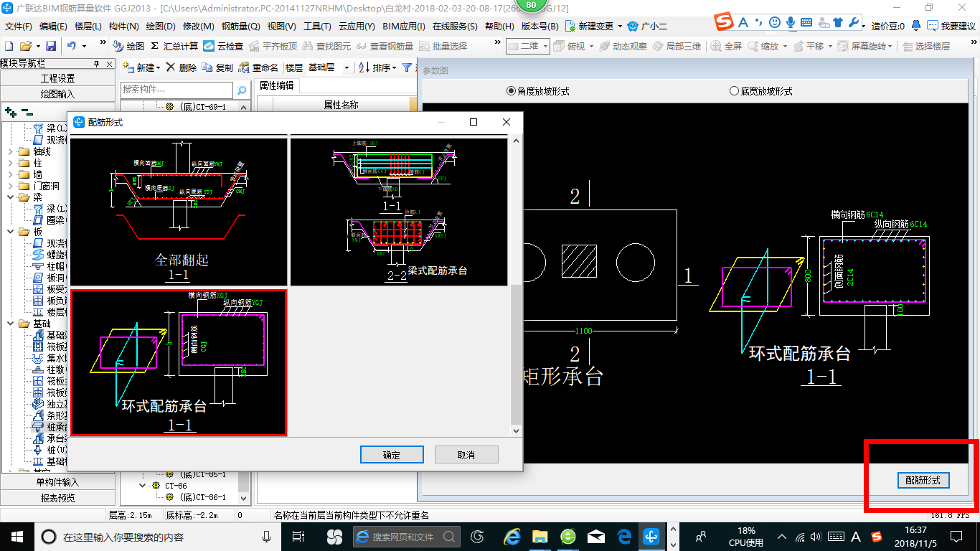This screenshot has width=980, height=551.
Task: Click 重命名 rename in component toolbar
Action: coord(258,67)
